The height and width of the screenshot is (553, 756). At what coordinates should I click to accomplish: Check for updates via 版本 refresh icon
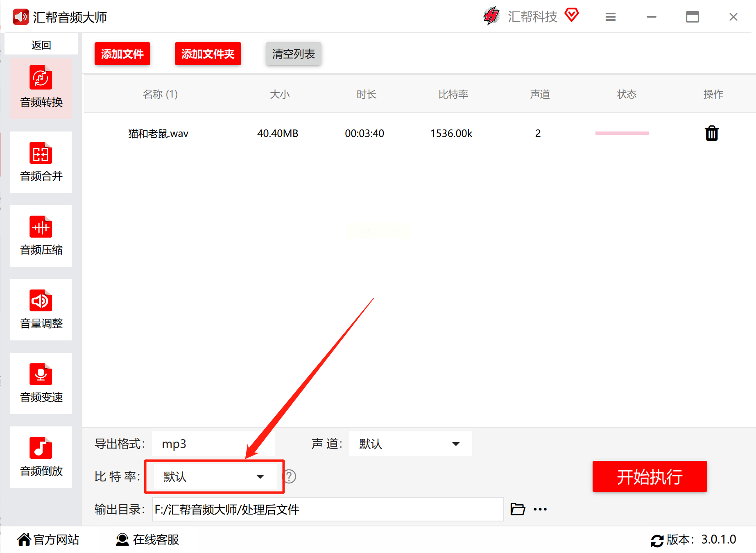(657, 541)
